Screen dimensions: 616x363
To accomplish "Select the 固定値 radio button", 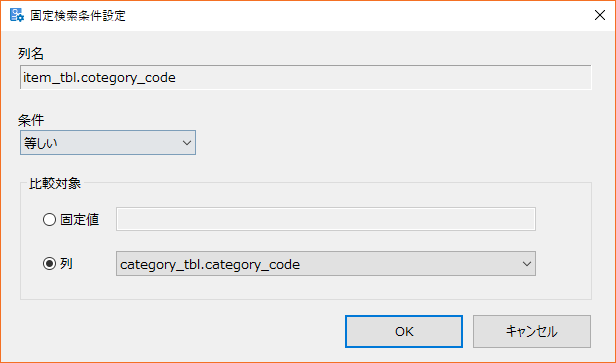I will [49, 219].
